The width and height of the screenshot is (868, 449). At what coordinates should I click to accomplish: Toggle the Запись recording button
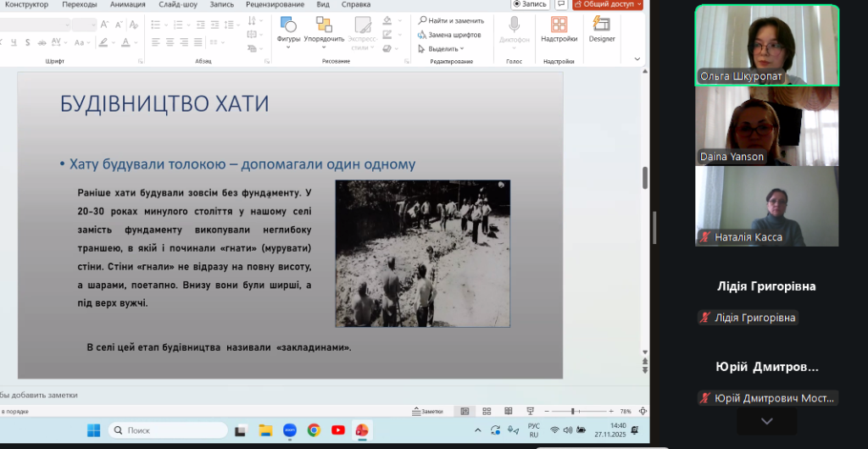tap(531, 4)
